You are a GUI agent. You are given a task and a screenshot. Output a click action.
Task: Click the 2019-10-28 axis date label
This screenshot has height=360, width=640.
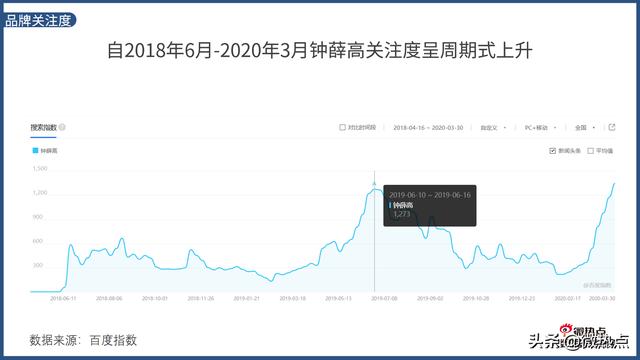(476, 298)
